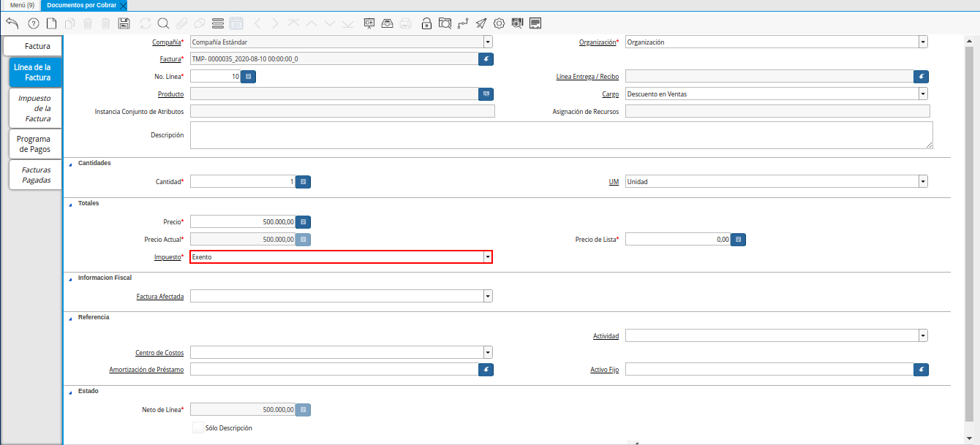This screenshot has width=980, height=445.
Task: Toggle grid view with the stacked lines icon
Action: [218, 23]
